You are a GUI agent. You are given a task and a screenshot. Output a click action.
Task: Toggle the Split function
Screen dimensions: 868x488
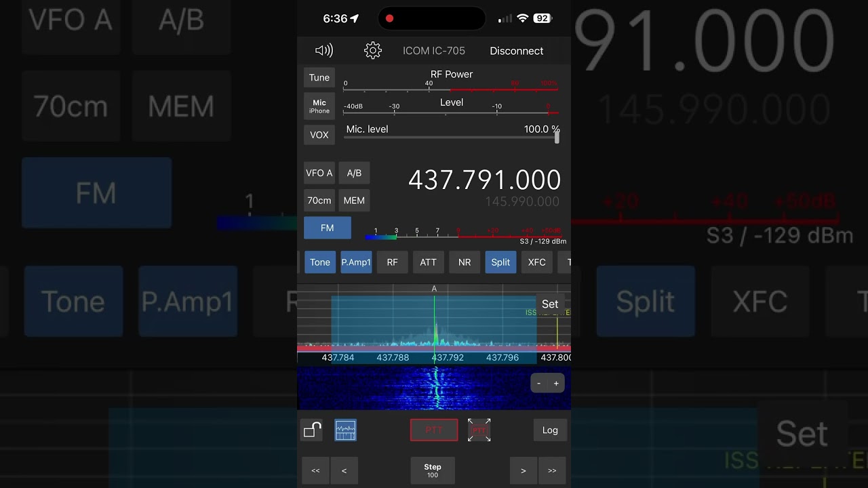point(500,262)
